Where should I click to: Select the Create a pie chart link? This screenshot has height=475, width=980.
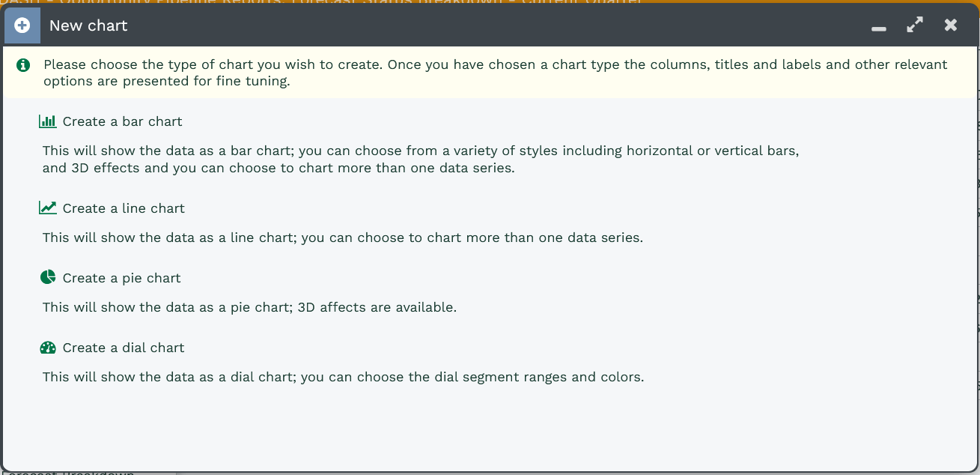click(x=122, y=278)
